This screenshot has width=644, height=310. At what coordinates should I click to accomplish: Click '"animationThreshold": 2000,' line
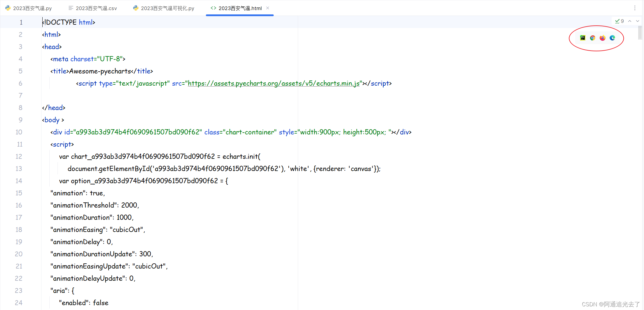[x=95, y=205]
